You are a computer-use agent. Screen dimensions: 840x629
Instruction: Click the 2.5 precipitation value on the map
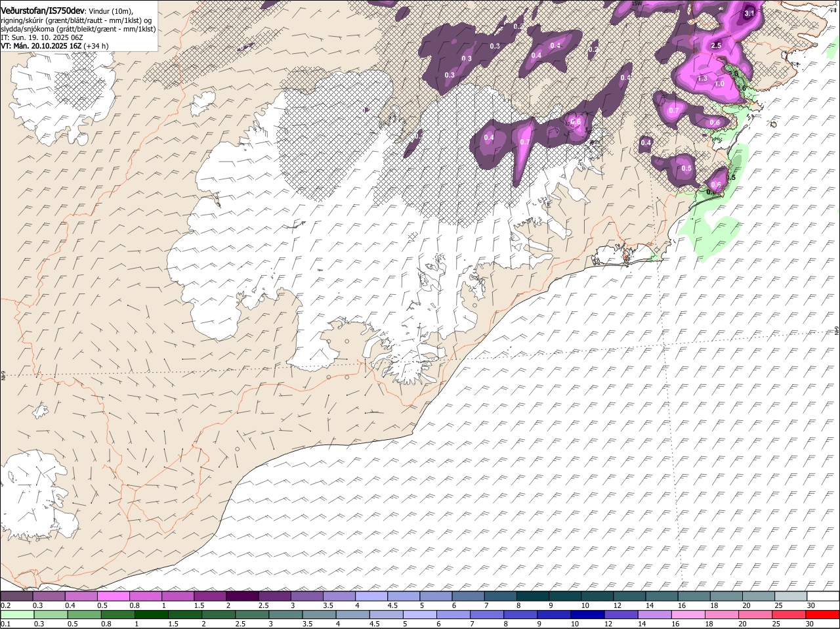point(716,45)
